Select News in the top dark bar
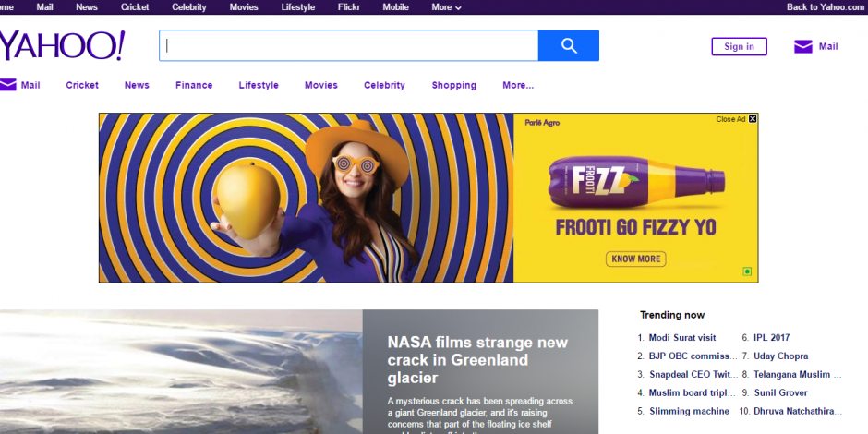 87,7
